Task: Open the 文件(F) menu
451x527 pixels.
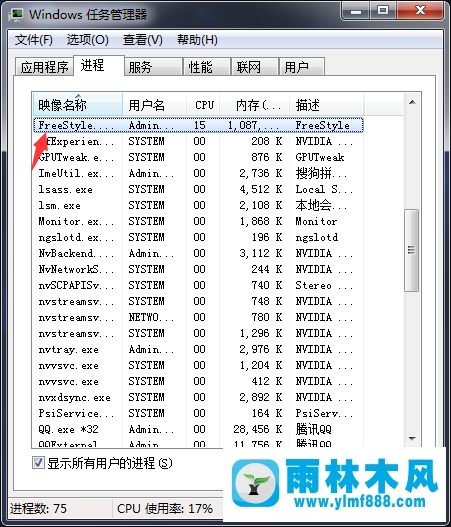Action: (x=34, y=40)
